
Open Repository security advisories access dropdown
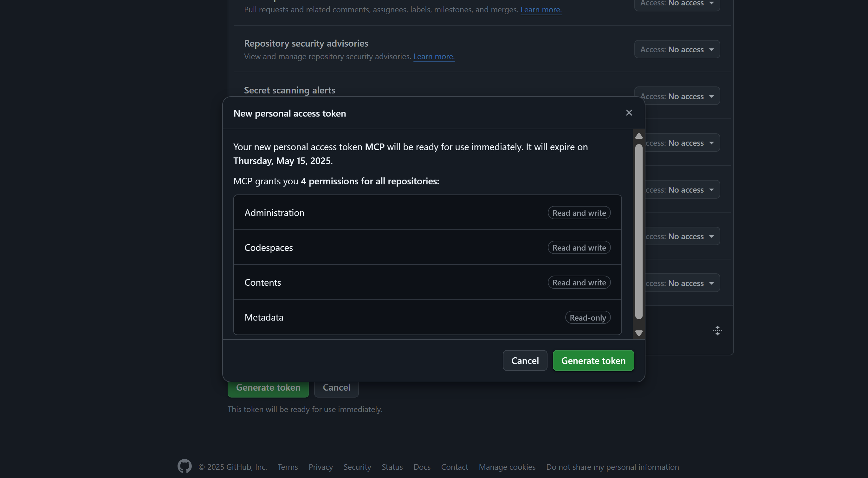677,49
